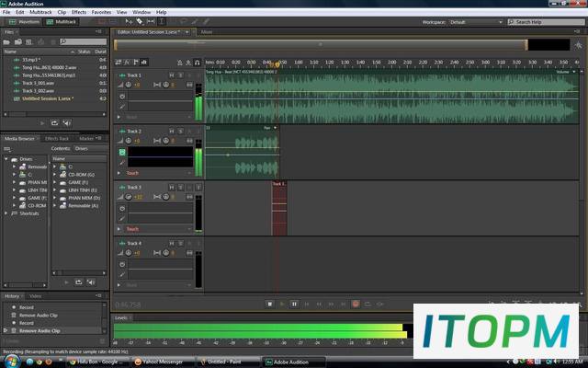Toggle the metronome icon above tracks
This screenshot has height=368, width=588.
pos(180,63)
